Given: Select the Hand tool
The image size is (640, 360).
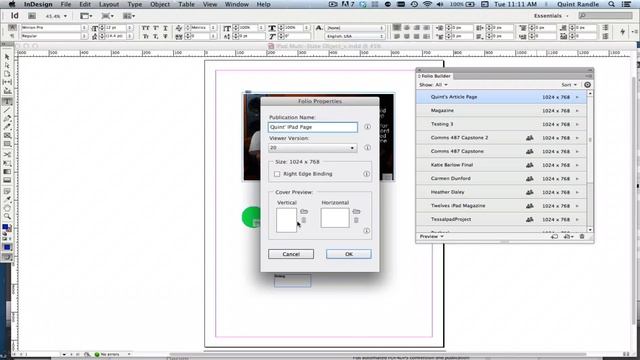Looking at the screenshot, I should click(7, 208).
